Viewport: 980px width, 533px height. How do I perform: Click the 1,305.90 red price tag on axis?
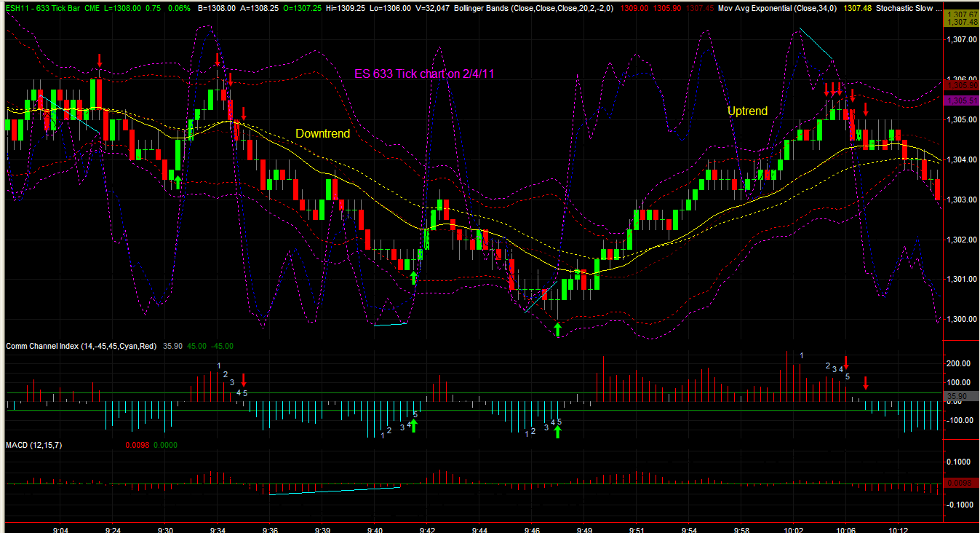click(x=961, y=85)
